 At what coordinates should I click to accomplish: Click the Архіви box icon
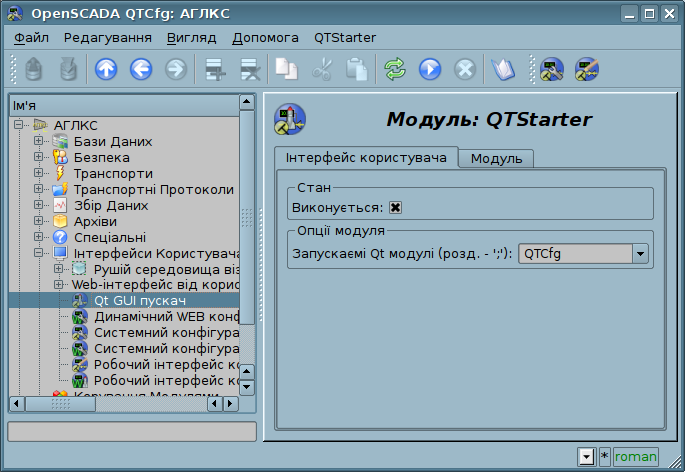[60, 221]
